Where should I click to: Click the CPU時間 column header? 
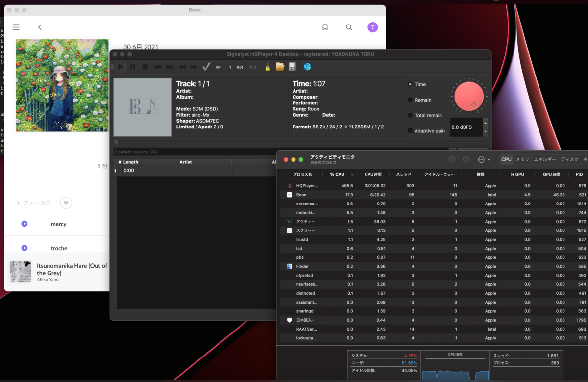373,174
